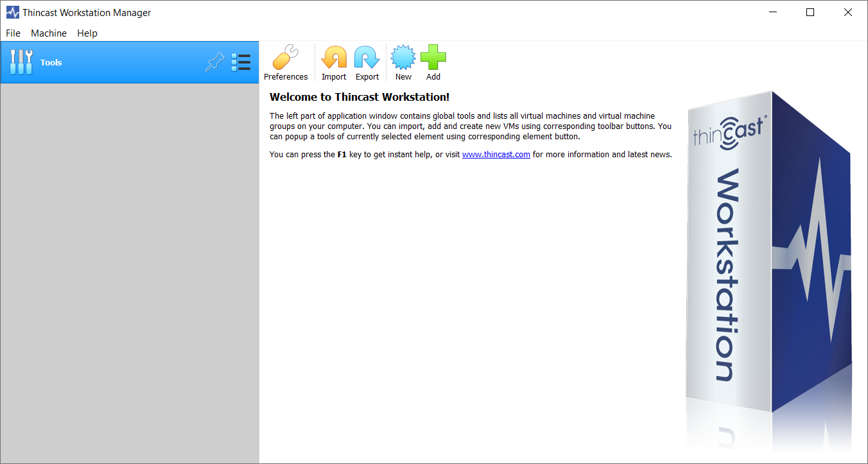Click the green Add machine icon
The image size is (868, 464).
[x=433, y=63]
